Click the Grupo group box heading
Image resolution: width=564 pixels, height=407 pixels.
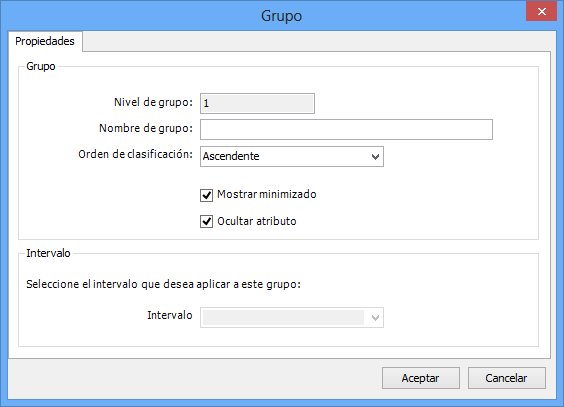(41, 67)
